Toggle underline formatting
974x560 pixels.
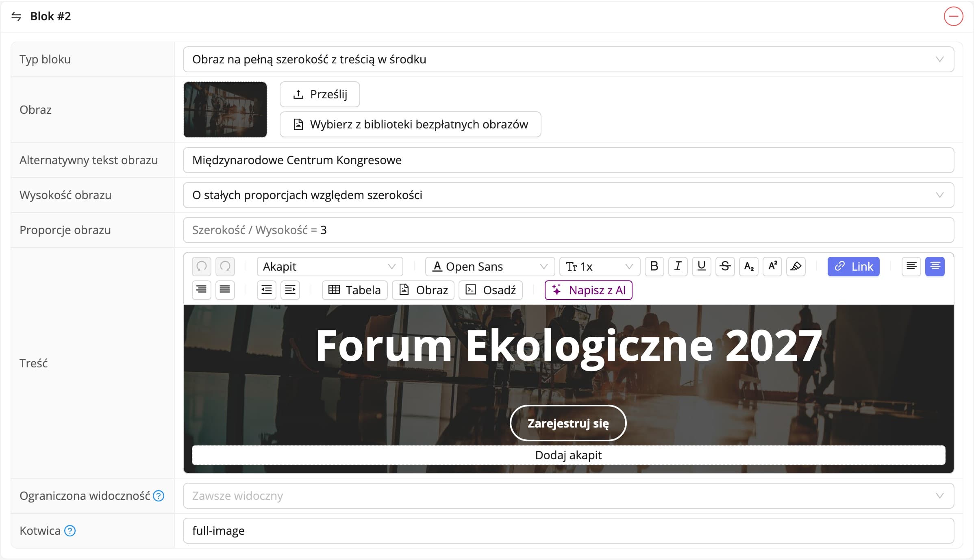click(x=701, y=267)
